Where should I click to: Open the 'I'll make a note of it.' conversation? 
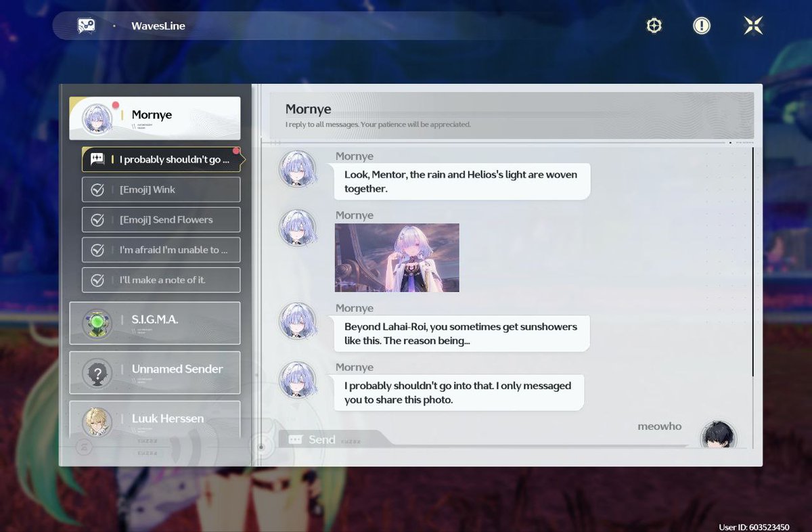(161, 280)
